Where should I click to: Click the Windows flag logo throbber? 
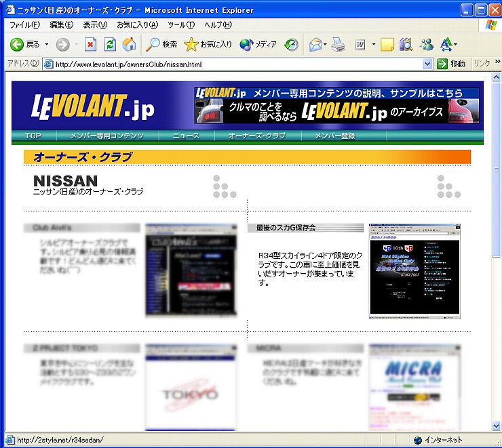click(x=490, y=24)
